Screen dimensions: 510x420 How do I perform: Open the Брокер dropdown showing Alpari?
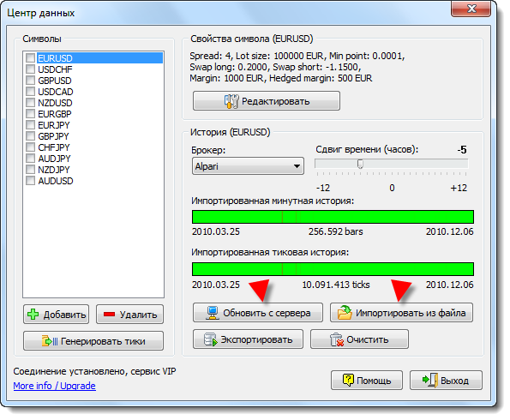click(248, 166)
